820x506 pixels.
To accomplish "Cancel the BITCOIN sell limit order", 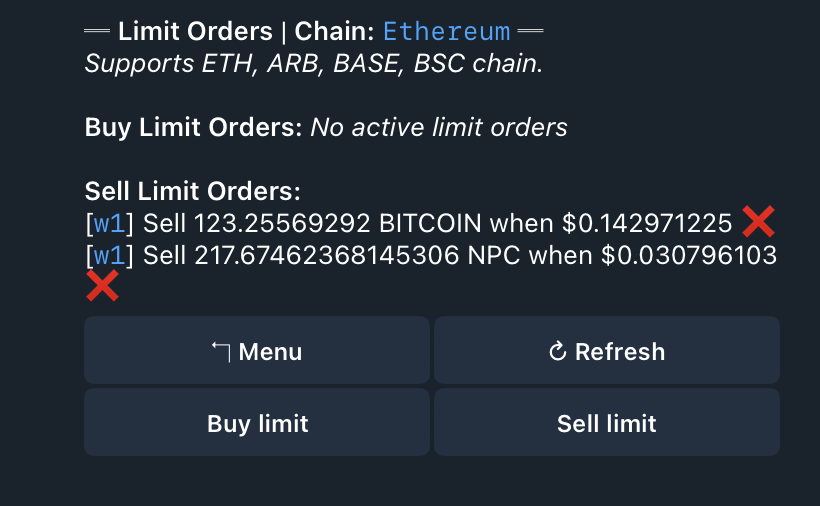I will pos(758,222).
